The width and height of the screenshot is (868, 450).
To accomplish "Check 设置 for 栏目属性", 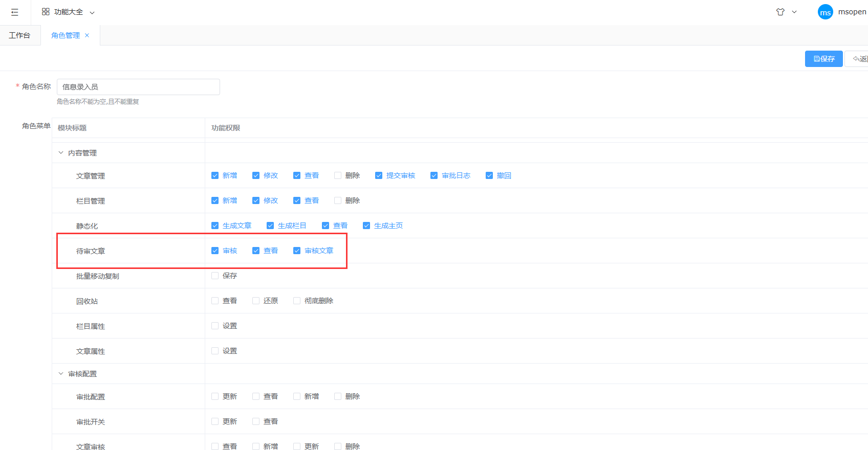I will pos(215,326).
